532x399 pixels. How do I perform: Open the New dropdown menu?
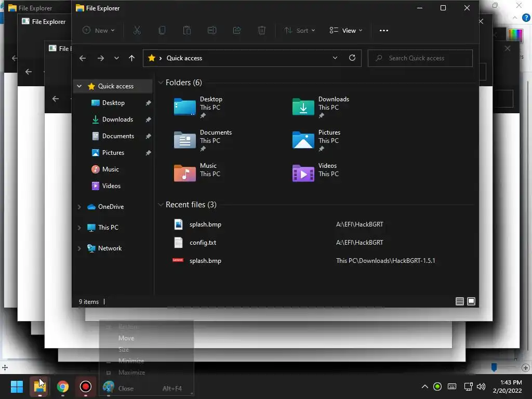[99, 31]
